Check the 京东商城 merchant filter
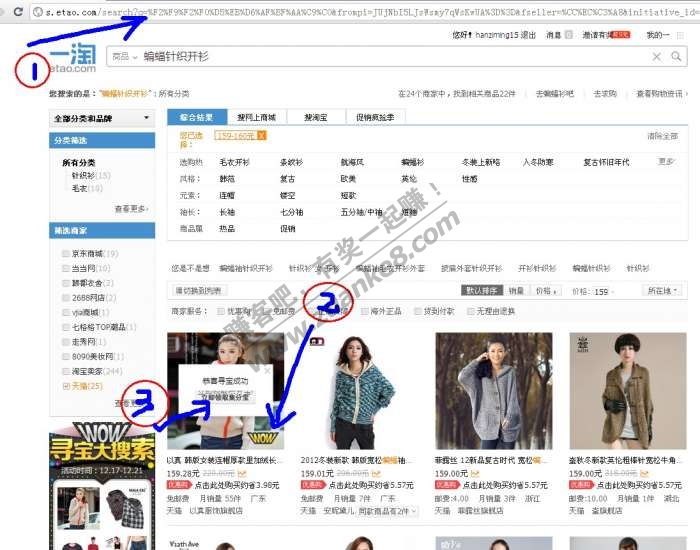The width and height of the screenshot is (700, 550). pyautogui.click(x=66, y=254)
